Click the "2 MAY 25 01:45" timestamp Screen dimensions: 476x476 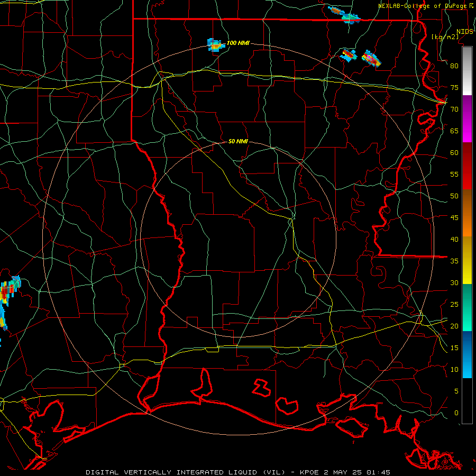357,472
